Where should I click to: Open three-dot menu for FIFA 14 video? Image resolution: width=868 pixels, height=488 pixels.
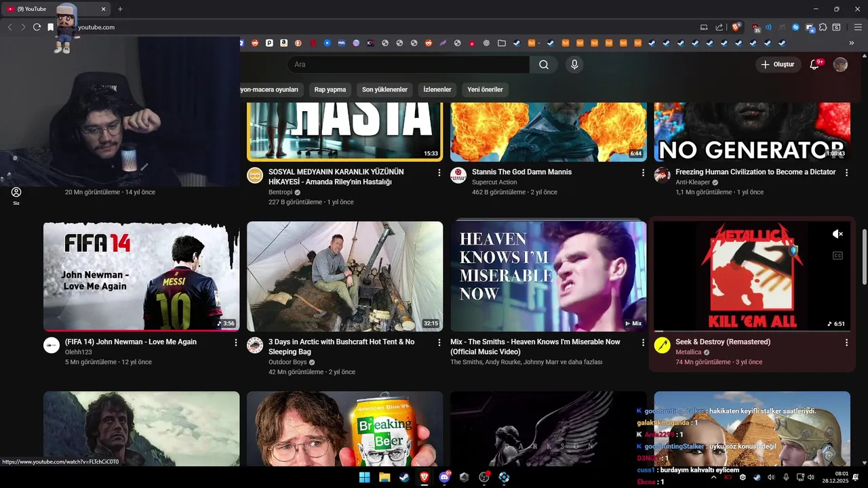[236, 343]
